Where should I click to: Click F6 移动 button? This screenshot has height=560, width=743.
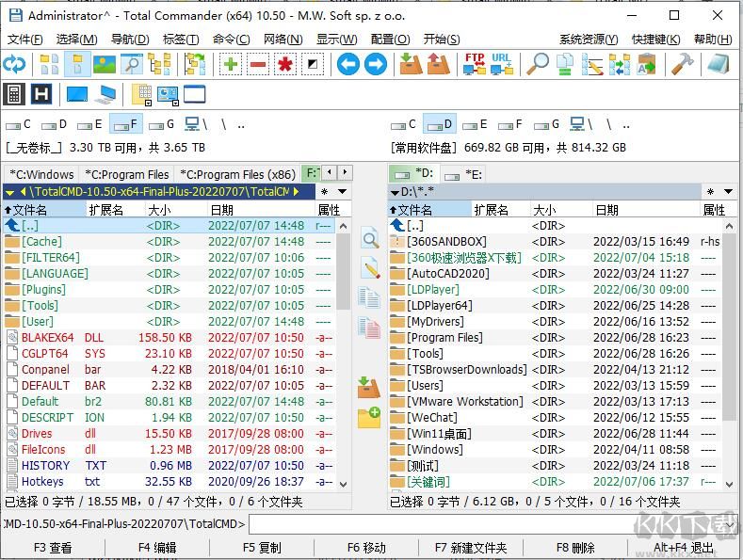(366, 548)
